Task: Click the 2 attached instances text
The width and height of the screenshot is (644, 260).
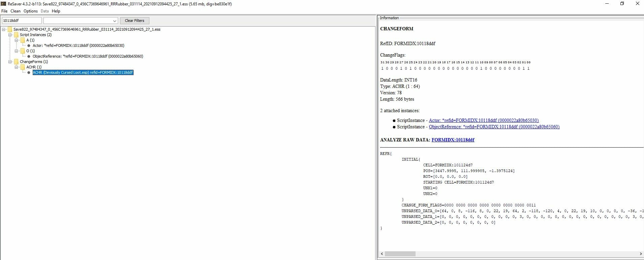Action: (400, 110)
